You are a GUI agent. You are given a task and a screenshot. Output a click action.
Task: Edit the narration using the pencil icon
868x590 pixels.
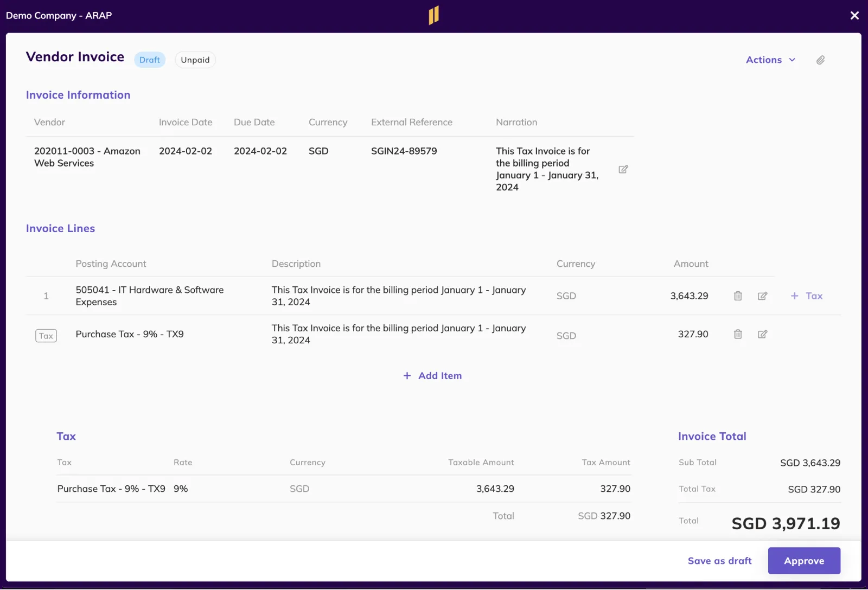623,169
